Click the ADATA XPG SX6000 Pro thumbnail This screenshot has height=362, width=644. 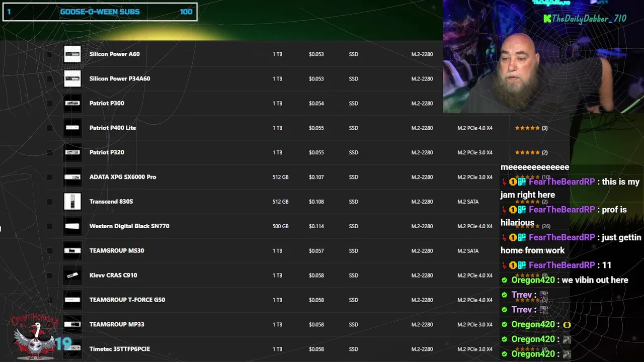tap(72, 177)
